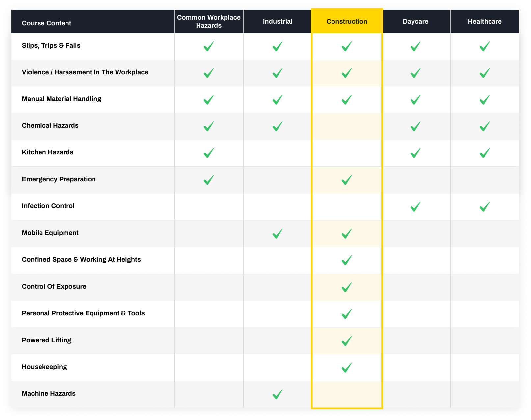Click the Personal Protective Equipment & Tools label
The width and height of the screenshot is (531, 420).
[83, 313]
